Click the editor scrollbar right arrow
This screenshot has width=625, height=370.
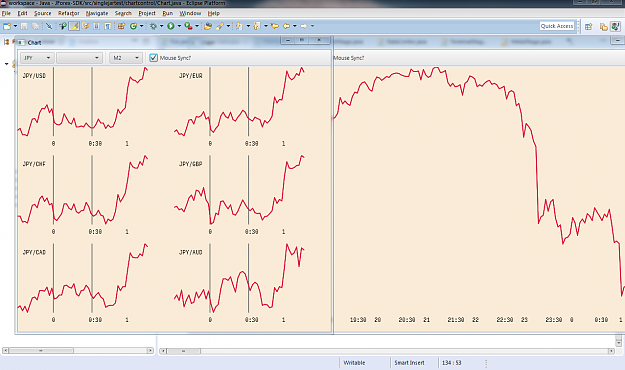611,351
